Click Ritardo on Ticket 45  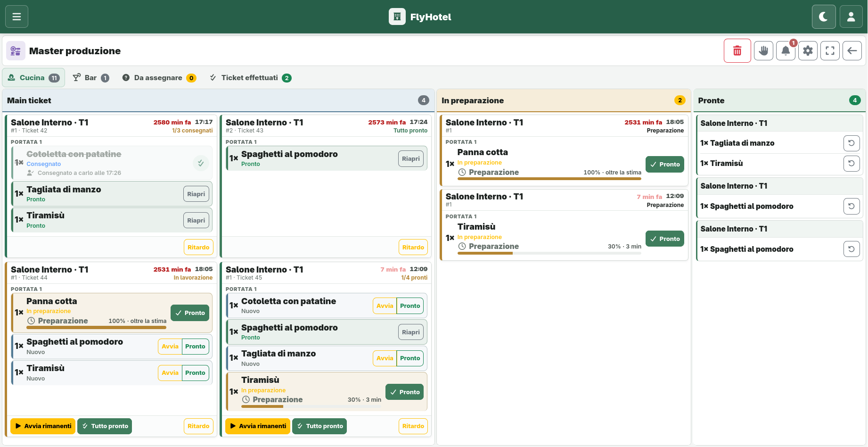tap(413, 426)
